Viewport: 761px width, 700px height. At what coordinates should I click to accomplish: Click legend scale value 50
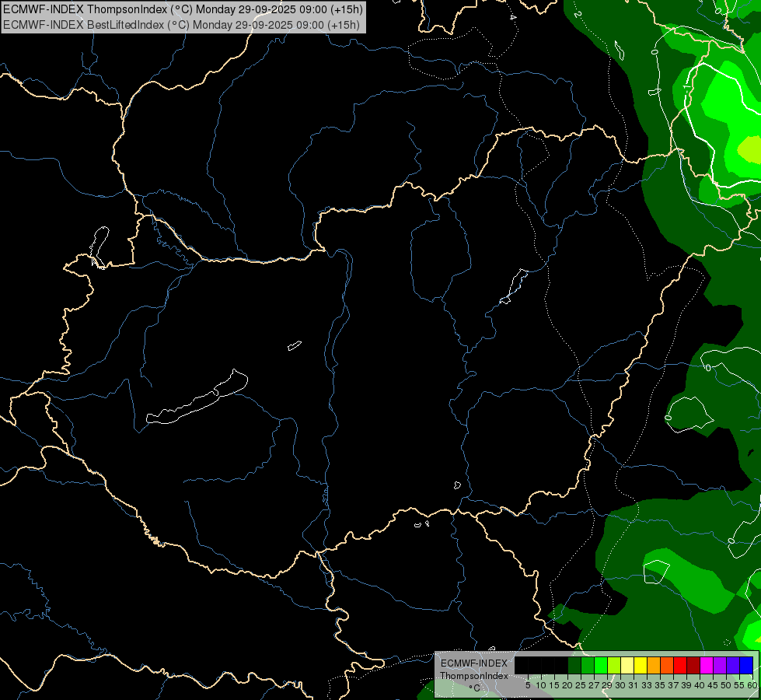pyautogui.click(x=727, y=685)
